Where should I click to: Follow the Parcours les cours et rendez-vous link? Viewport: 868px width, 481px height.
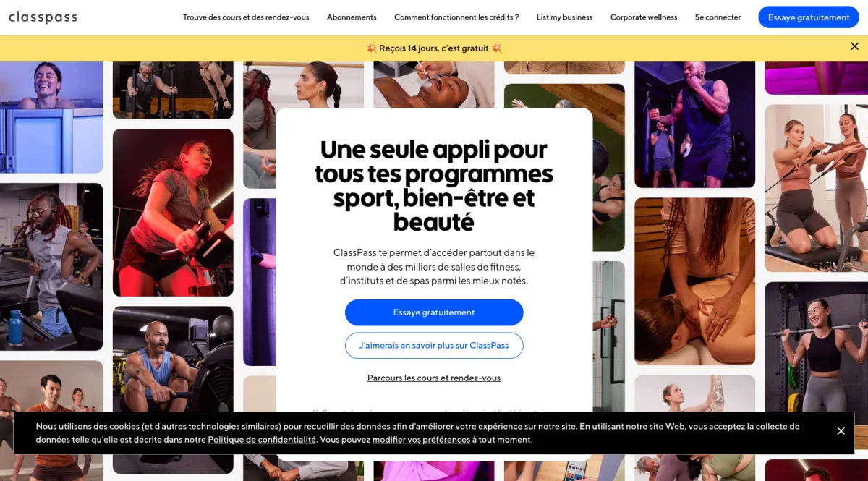click(x=434, y=378)
